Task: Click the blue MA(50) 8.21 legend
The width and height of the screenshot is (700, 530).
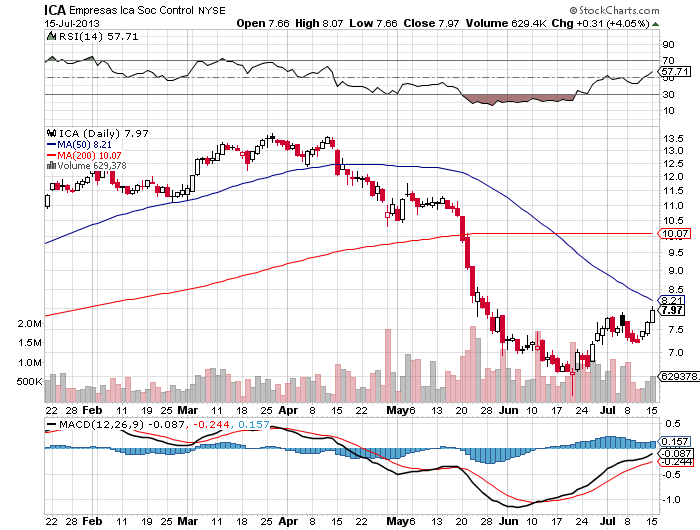Action: coord(79,144)
